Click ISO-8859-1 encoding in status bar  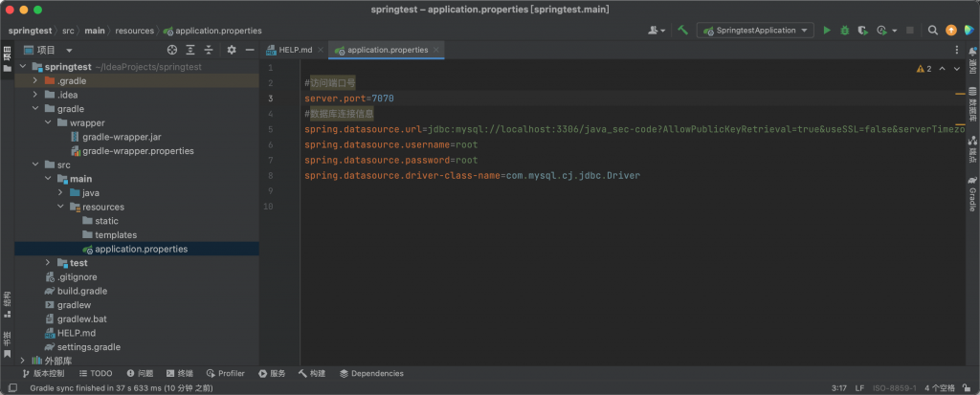[895, 388]
